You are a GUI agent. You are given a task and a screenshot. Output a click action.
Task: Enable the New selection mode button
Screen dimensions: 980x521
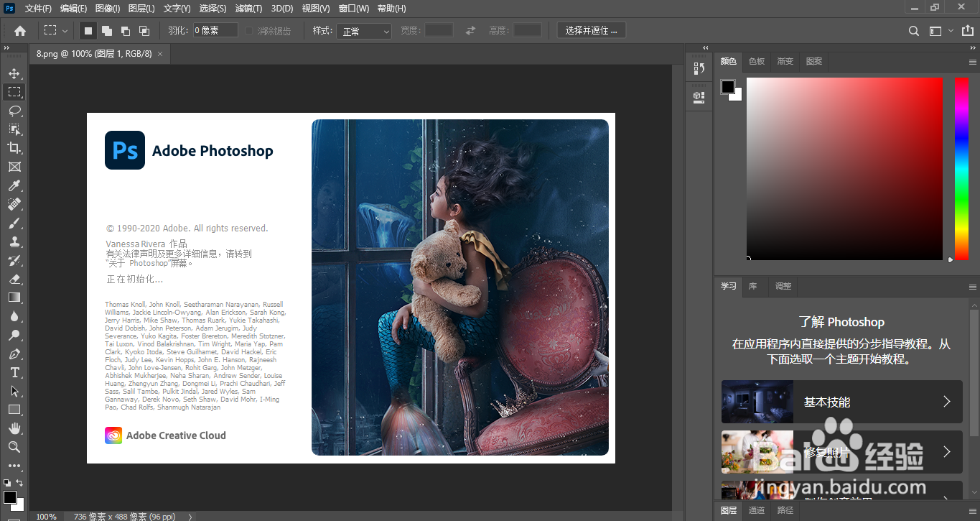pos(88,31)
